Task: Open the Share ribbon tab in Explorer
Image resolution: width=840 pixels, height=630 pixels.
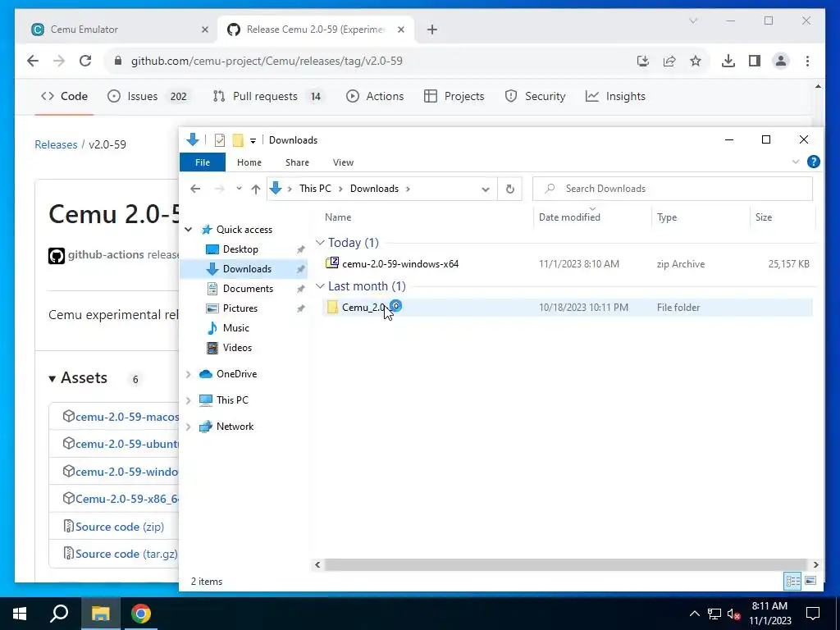Action: (297, 162)
